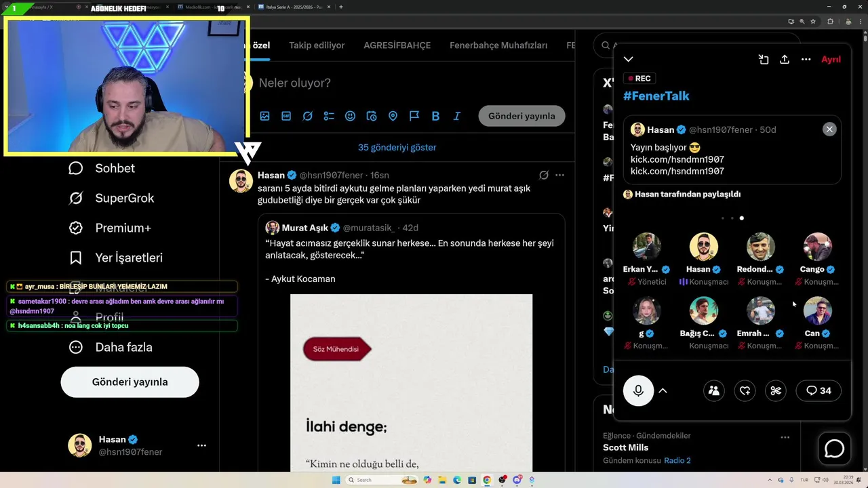This screenshot has height=488, width=868.
Task: Open floating chat bubble button
Action: [x=834, y=449]
